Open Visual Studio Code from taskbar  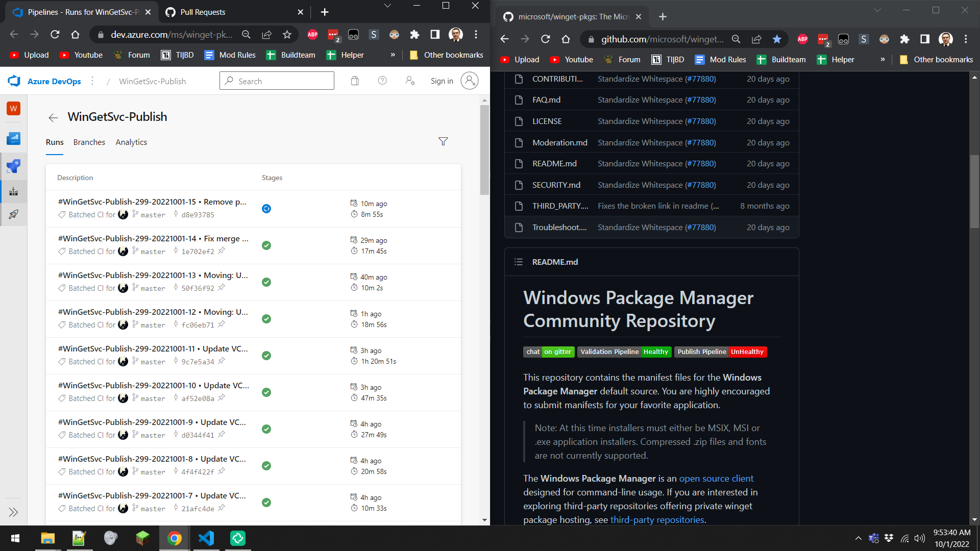(x=206, y=538)
